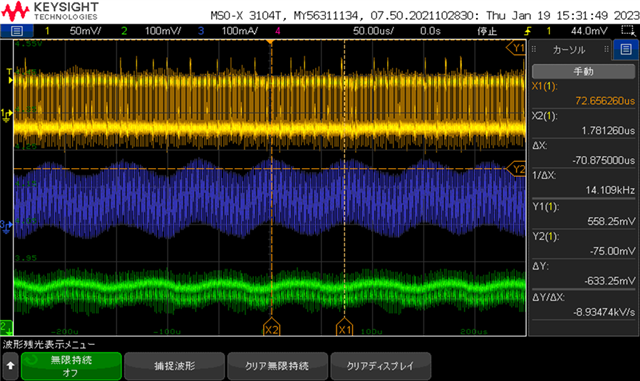640x381 pixels.
Task: Click the trigger edge slope icon
Action: (x=528, y=31)
